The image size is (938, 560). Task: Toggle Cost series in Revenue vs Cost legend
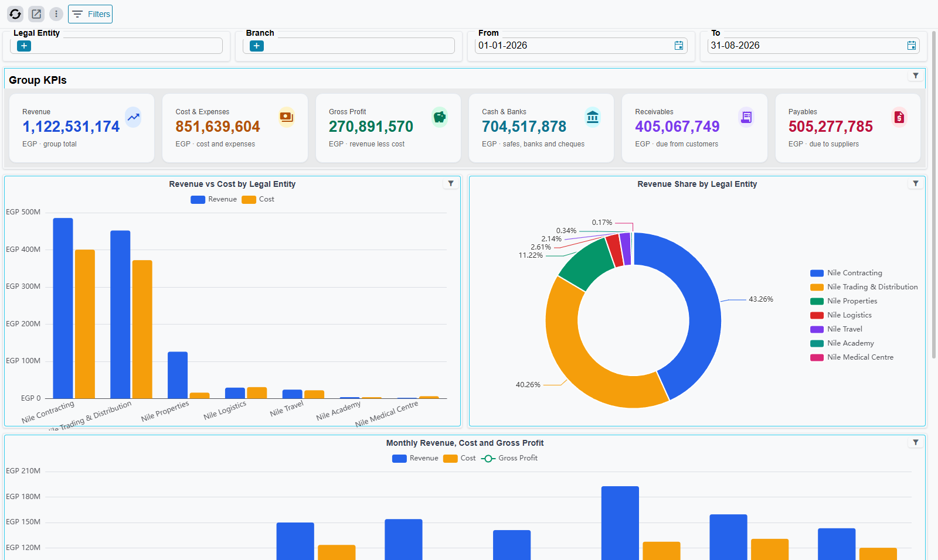tap(258, 199)
